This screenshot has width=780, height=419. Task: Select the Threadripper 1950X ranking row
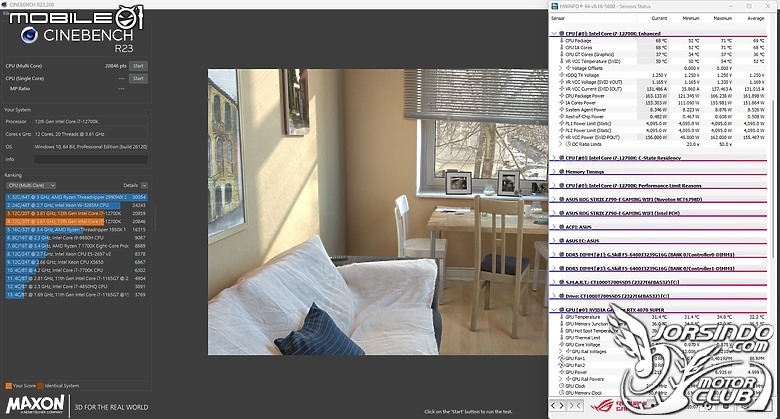pyautogui.click(x=77, y=230)
